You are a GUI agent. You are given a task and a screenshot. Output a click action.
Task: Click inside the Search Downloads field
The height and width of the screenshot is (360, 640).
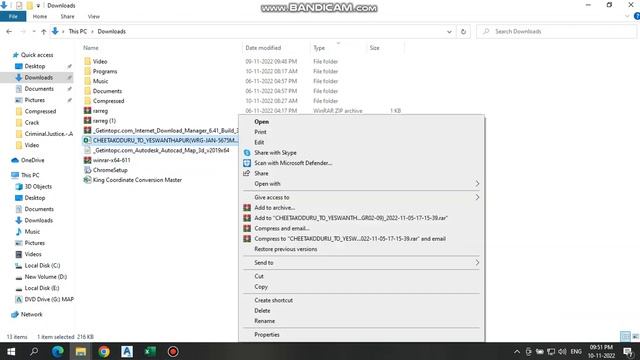(556, 31)
